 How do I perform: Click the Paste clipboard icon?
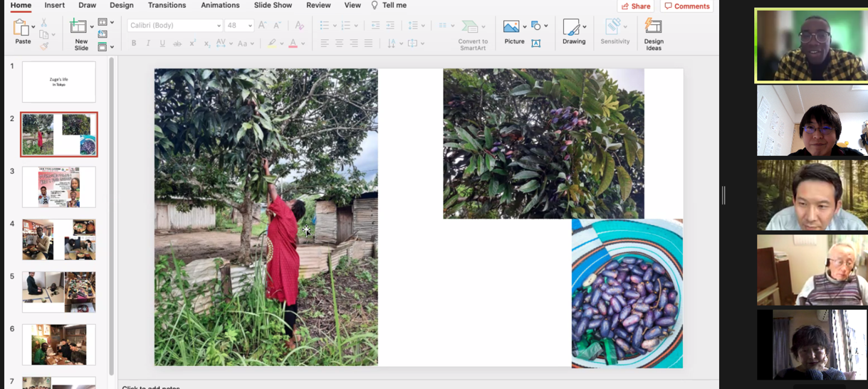click(21, 28)
